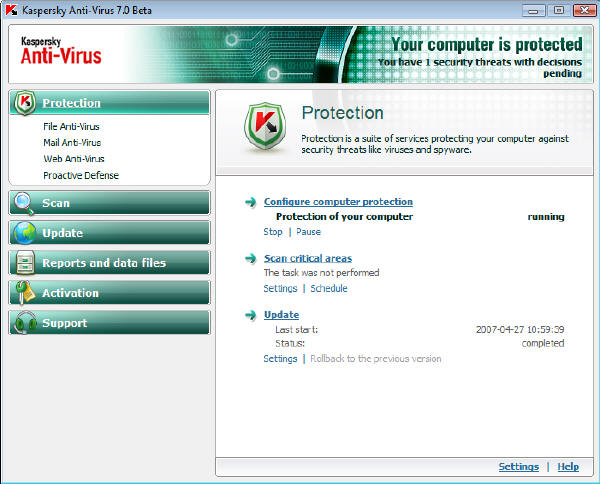Go to the Activation section
The image size is (600, 484).
pos(109,293)
